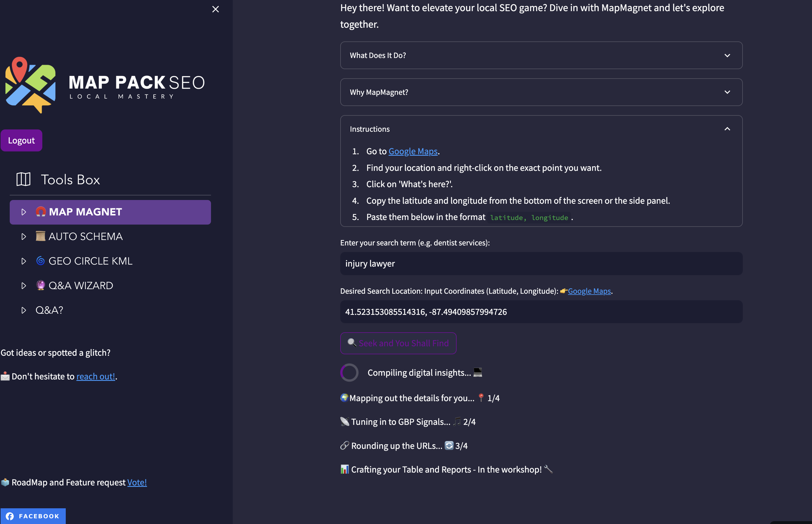The height and width of the screenshot is (524, 812).
Task: Expand the GEO CIRCLE KML arrow
Action: [x=23, y=261]
